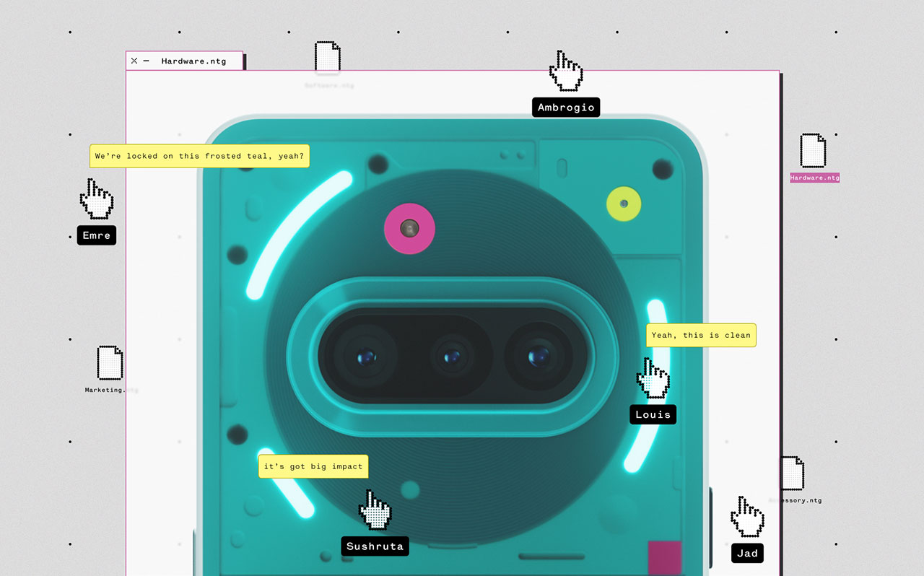This screenshot has height=576, width=924.
Task: Open the "Yeah, this is clean" comment
Action: click(700, 335)
